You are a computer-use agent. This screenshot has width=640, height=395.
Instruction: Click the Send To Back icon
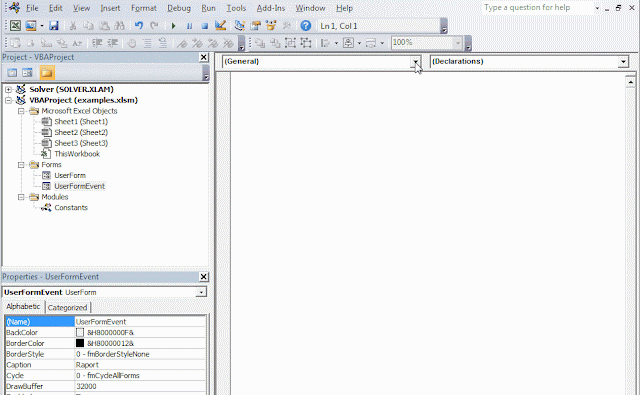point(275,43)
